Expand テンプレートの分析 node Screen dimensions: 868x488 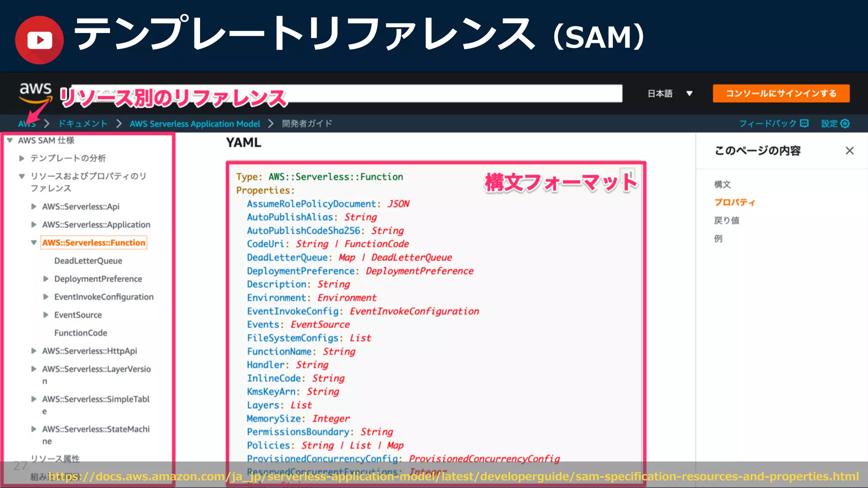click(22, 158)
